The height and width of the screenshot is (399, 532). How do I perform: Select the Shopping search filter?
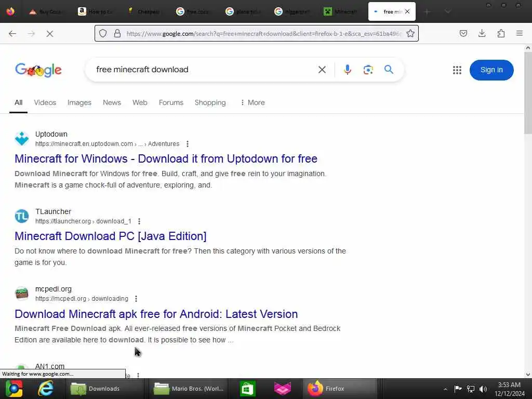210,102
